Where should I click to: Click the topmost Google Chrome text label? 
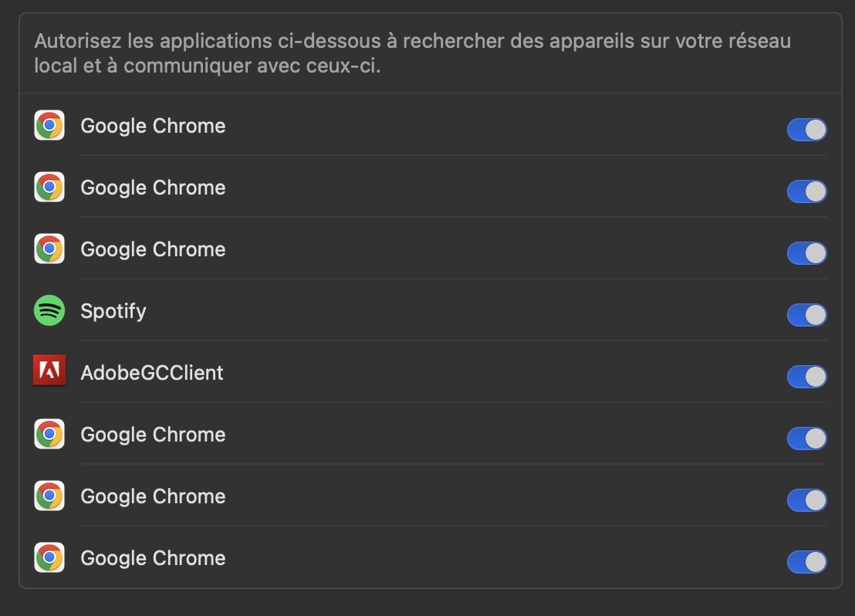pos(153,126)
